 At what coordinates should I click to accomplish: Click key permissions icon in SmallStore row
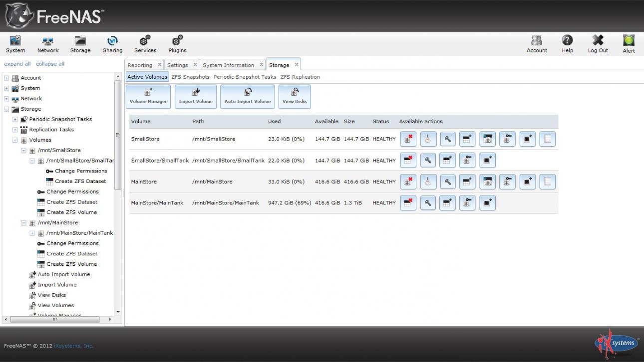(x=507, y=139)
